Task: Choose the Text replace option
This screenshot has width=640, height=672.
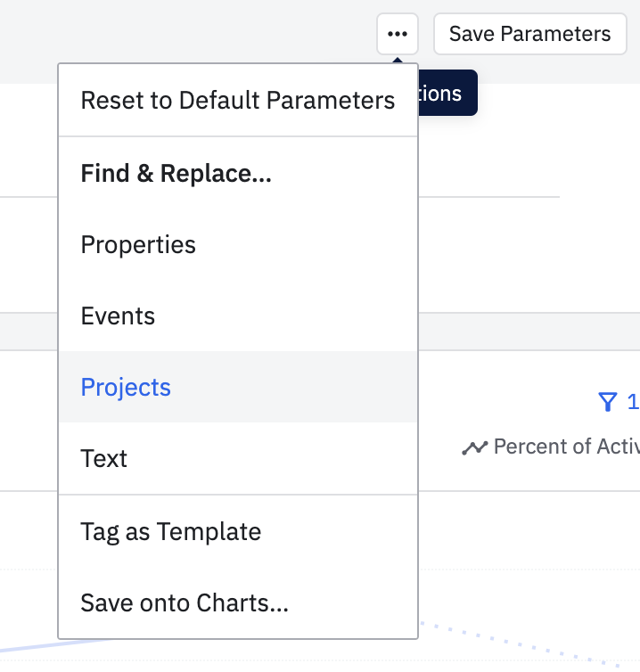Action: (x=104, y=459)
